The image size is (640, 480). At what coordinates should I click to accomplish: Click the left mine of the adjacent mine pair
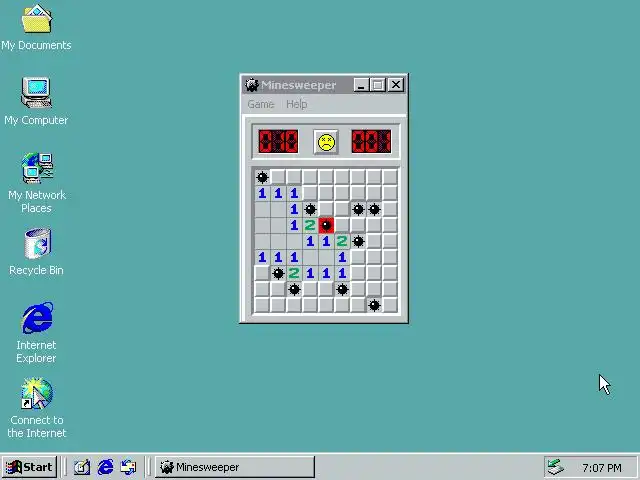(x=358, y=209)
